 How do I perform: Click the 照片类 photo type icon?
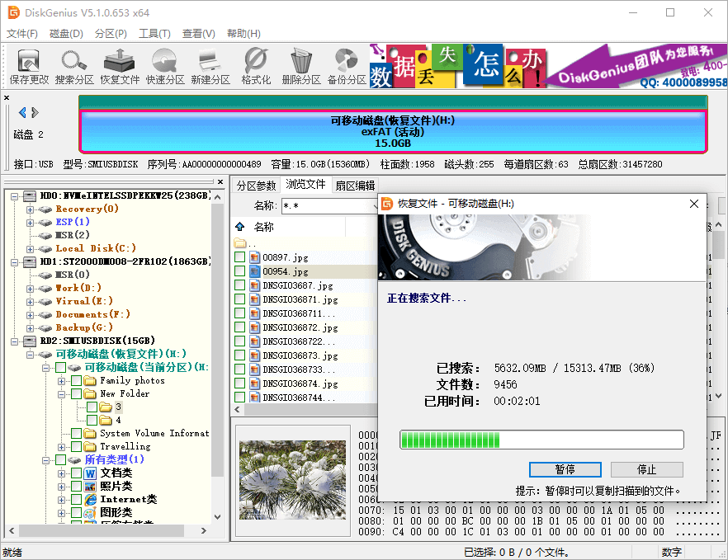tap(90, 487)
